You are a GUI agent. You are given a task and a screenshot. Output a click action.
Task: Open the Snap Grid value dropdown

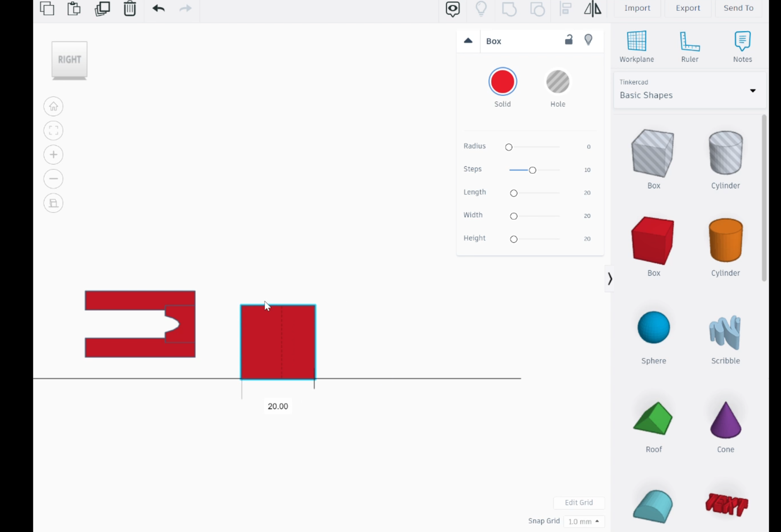[x=584, y=522]
